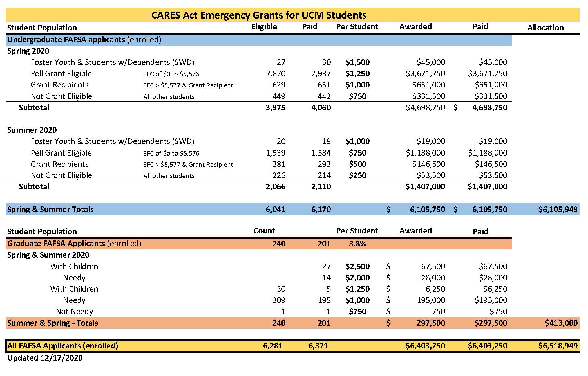Click the title 'CARES Act Emergency Grants for UCM Students'

click(x=259, y=15)
